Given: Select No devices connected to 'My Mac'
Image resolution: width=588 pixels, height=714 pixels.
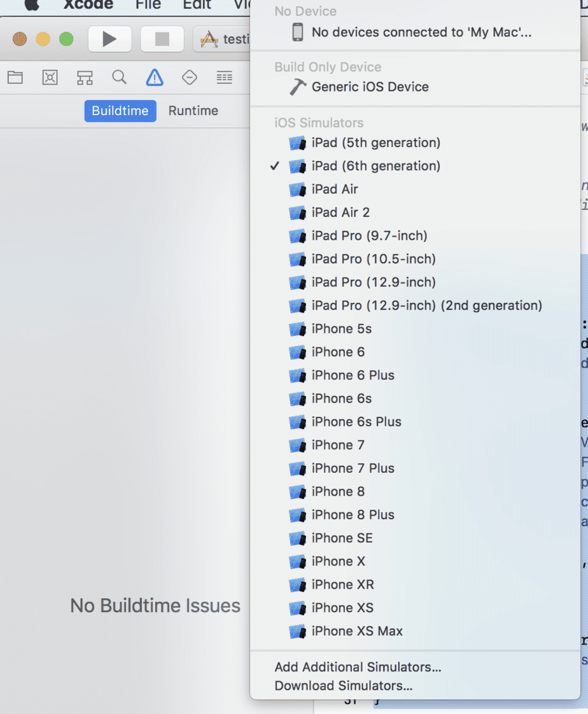Looking at the screenshot, I should pyautogui.click(x=415, y=32).
